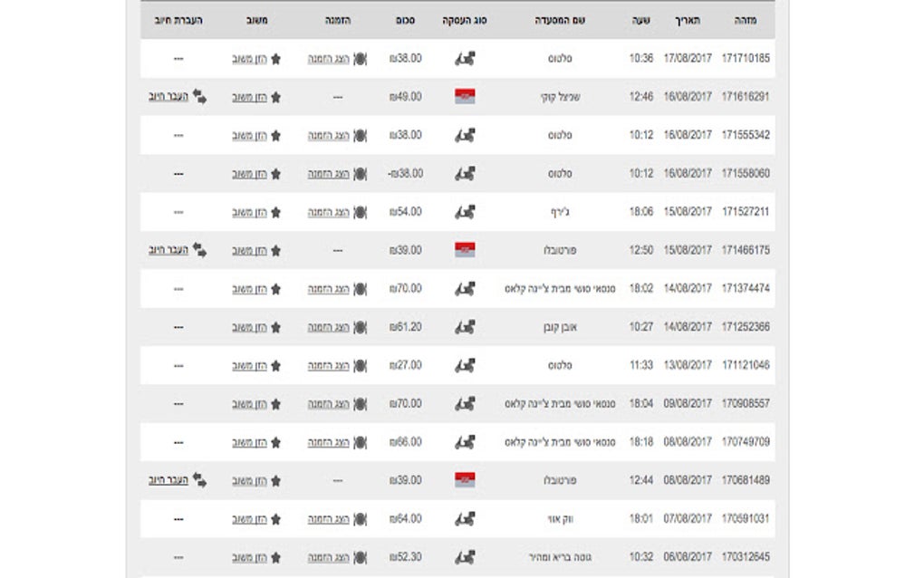
Task: Click the scooter icon for order 171121046
Action: (465, 366)
